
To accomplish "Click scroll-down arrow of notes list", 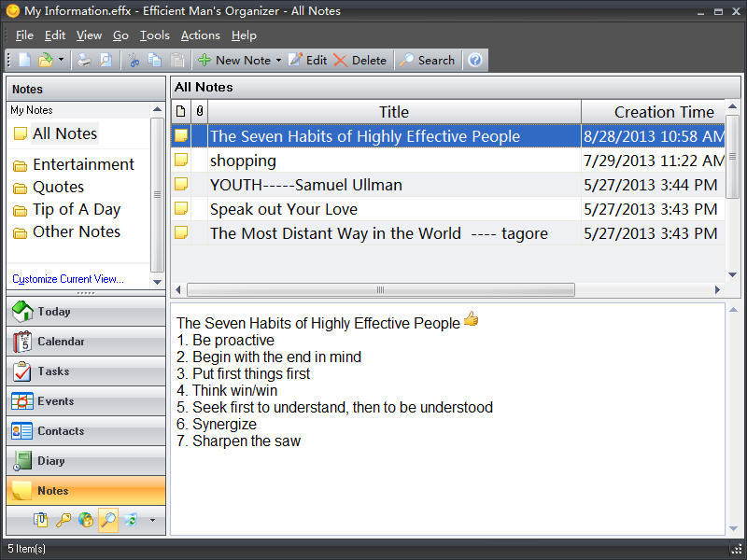I will tap(733, 274).
